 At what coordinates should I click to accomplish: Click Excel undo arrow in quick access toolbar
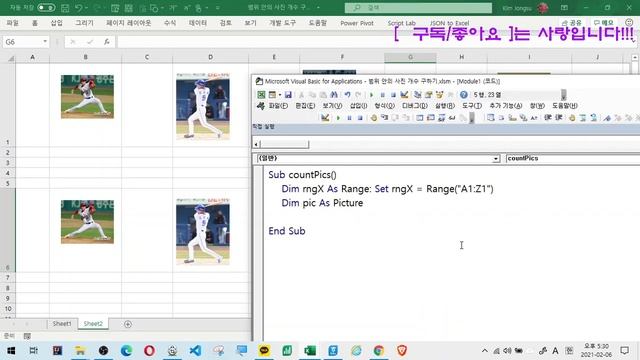pos(79,8)
